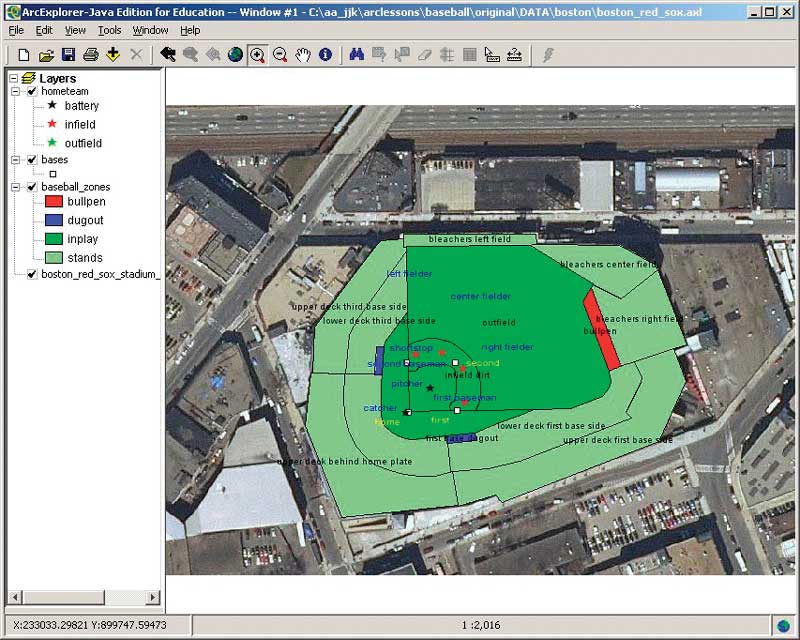Click the Zoom to Full Extent globe icon
Viewport: 800px width, 640px height.
[235, 54]
